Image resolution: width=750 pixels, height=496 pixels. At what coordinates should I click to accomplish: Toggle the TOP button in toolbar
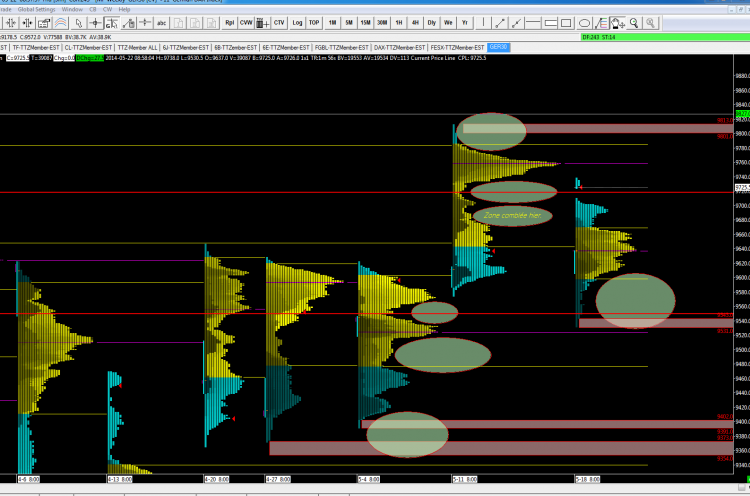tap(314, 23)
